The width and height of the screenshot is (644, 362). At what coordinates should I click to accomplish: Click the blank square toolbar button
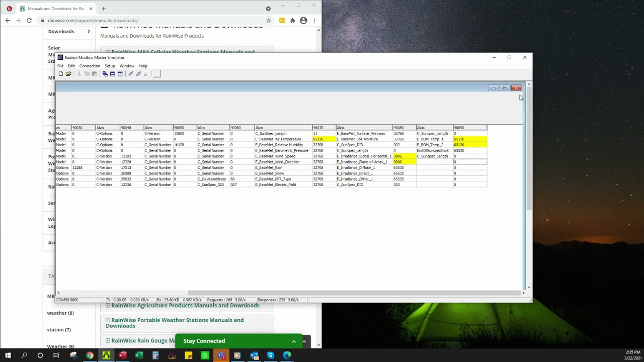[156, 74]
